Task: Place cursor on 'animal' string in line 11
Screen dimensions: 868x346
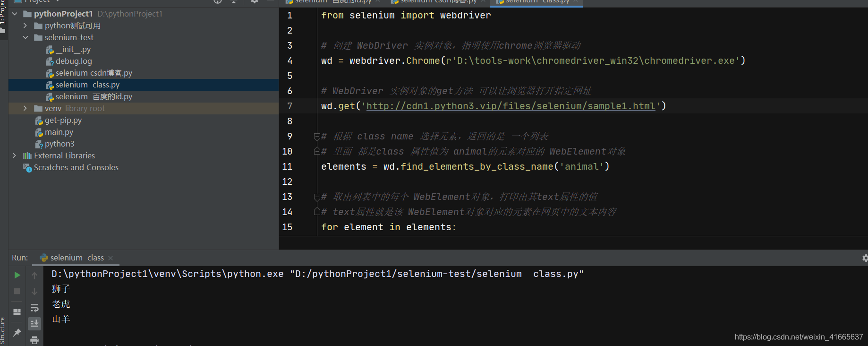Action: pos(582,166)
